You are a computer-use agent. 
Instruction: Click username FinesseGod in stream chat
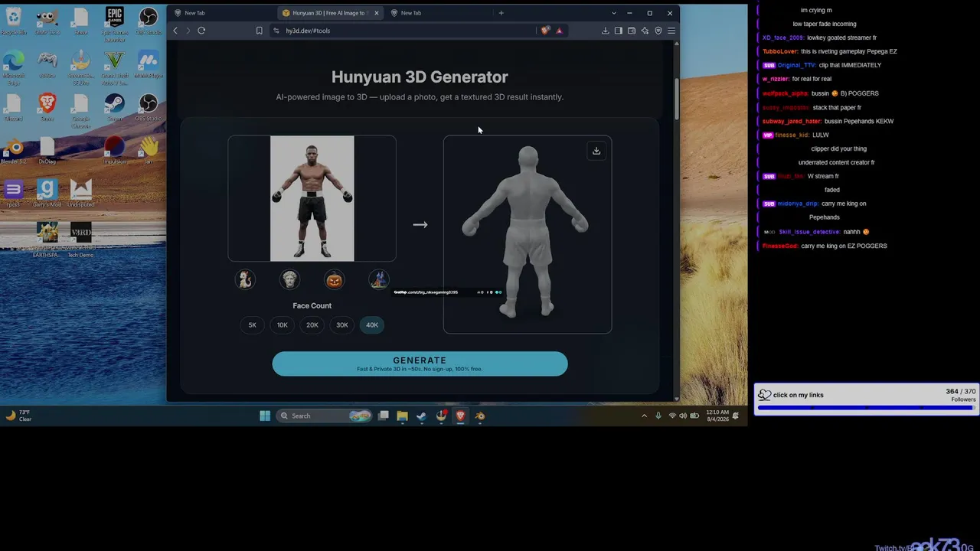coord(780,246)
